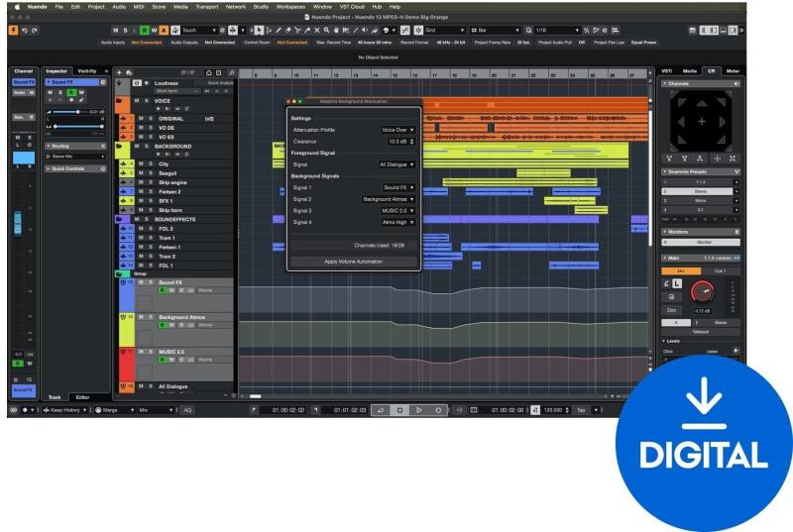
Task: Open Signal 3 MUSIC 2.0 dropdown
Action: tap(398, 211)
